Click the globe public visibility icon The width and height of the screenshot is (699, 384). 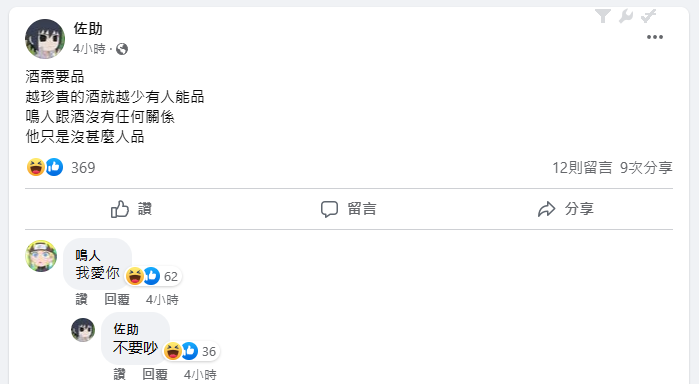122,49
